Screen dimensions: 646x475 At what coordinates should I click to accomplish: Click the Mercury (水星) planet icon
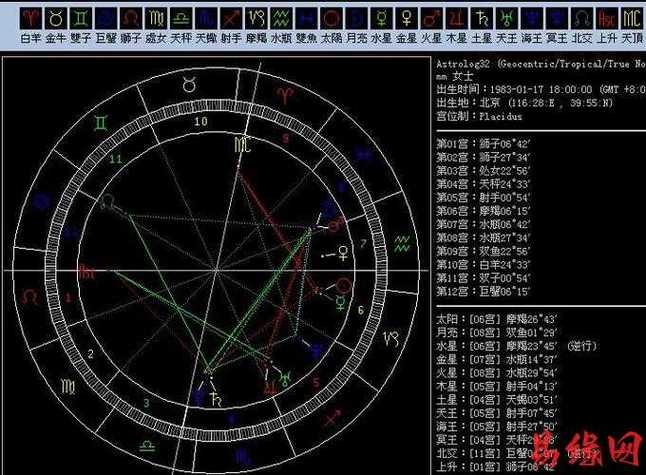[x=382, y=19]
